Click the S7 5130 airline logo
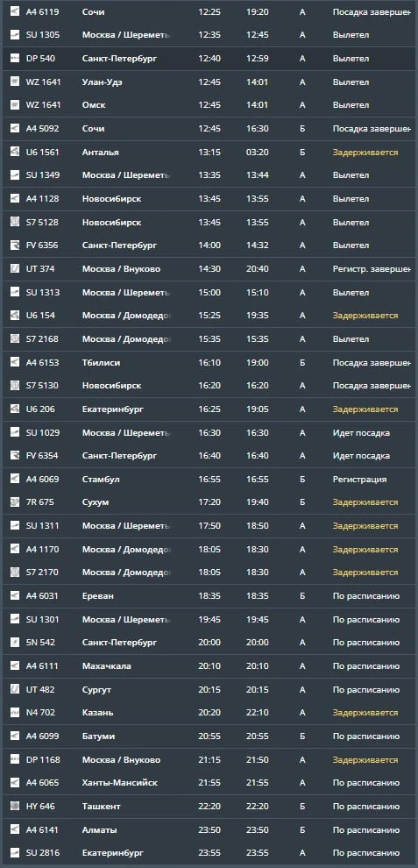The width and height of the screenshot is (418, 868). [15, 385]
